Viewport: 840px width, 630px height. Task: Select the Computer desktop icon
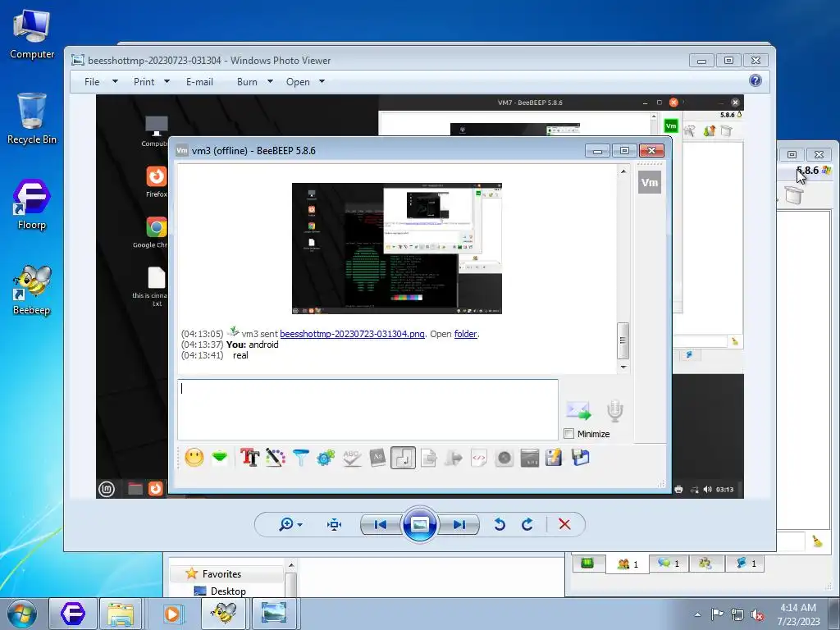point(32,34)
